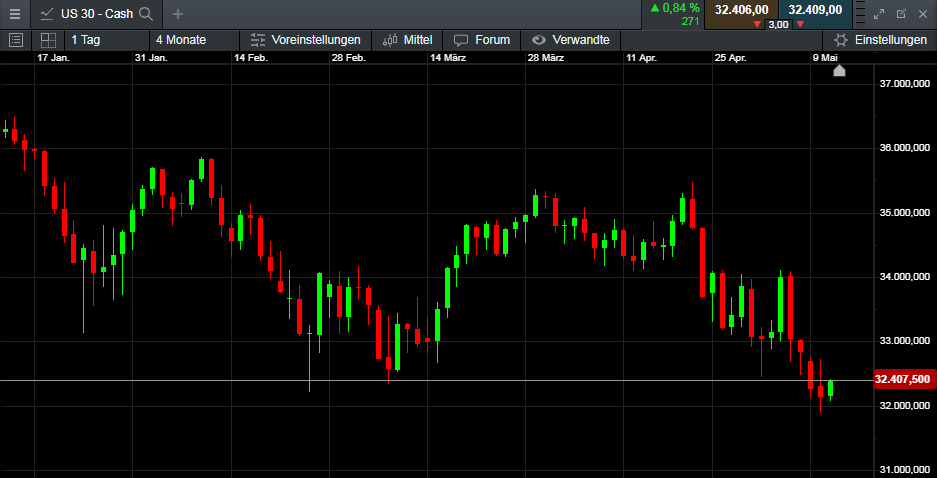Pop out chart into new window
The height and width of the screenshot is (478, 937).
(901, 14)
